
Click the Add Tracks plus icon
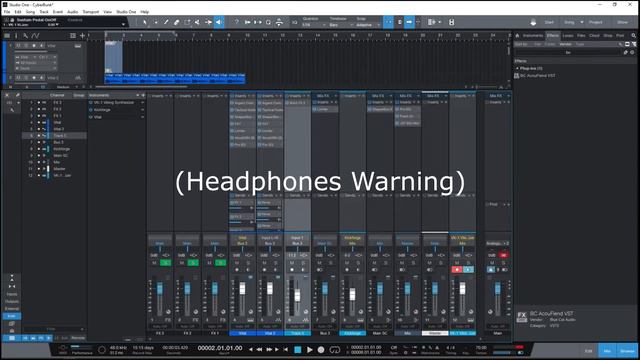pyautogui.click(x=82, y=36)
